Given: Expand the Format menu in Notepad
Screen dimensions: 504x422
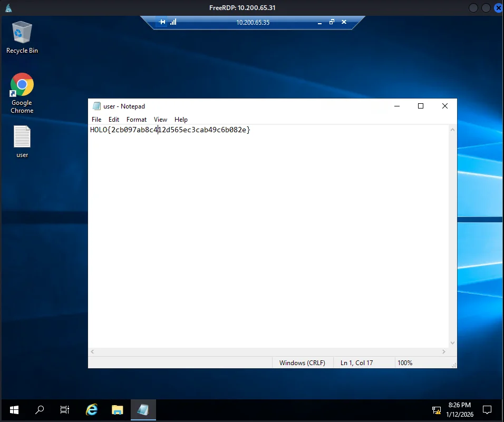Looking at the screenshot, I should click(137, 120).
